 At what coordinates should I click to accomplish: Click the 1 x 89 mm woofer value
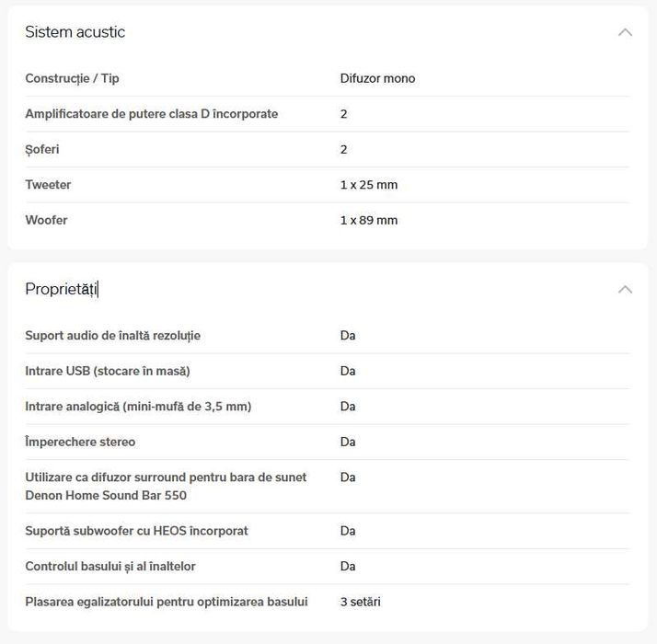point(368,221)
